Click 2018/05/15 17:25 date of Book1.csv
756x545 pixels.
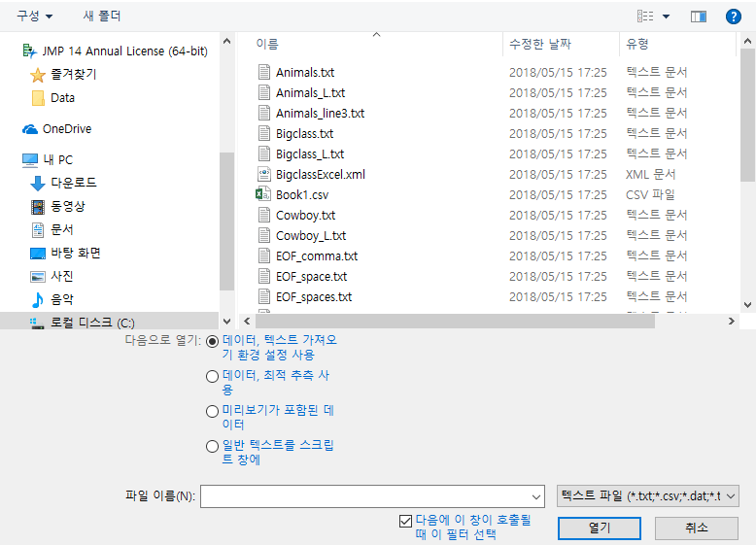point(558,194)
